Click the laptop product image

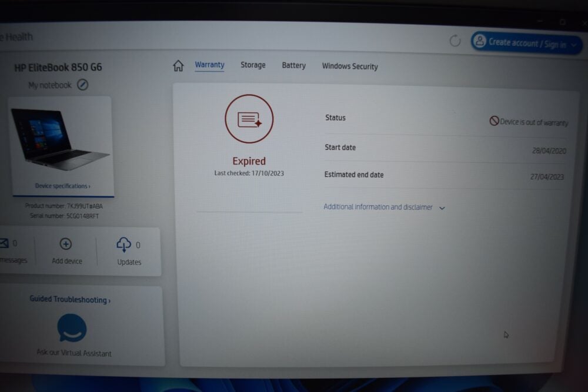[59, 139]
